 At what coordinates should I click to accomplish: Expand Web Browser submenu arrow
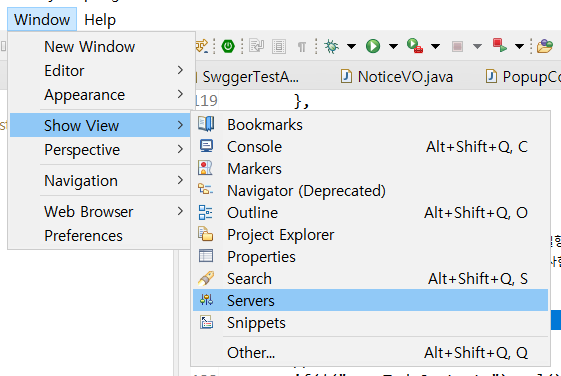point(180,211)
